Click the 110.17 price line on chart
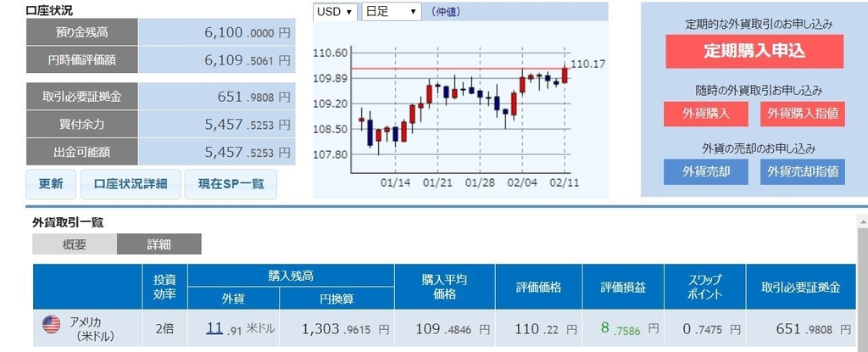Screen dimensions: 868x352 (x=457, y=69)
